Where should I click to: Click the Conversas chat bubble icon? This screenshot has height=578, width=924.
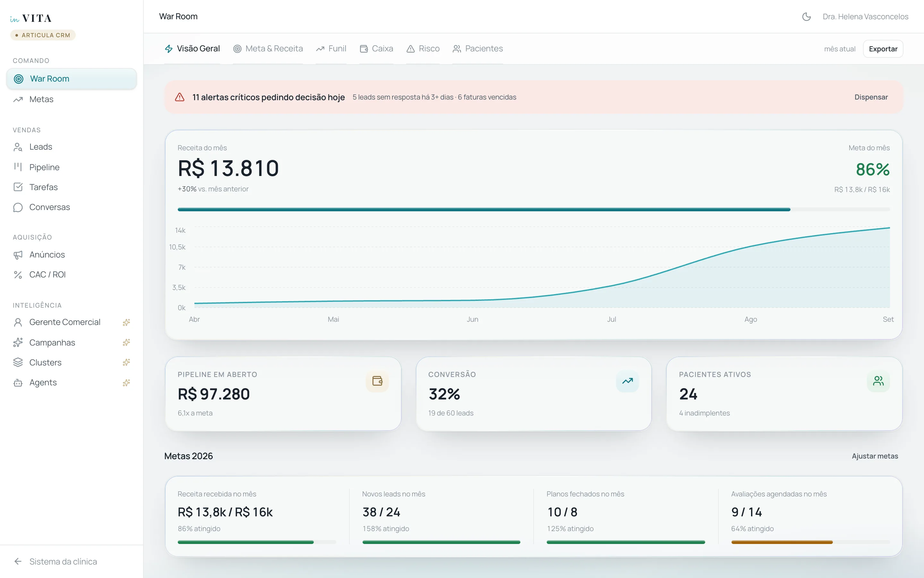point(18,207)
